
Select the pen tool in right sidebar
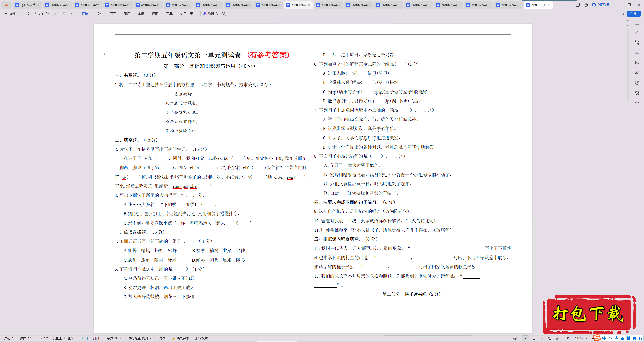(637, 33)
